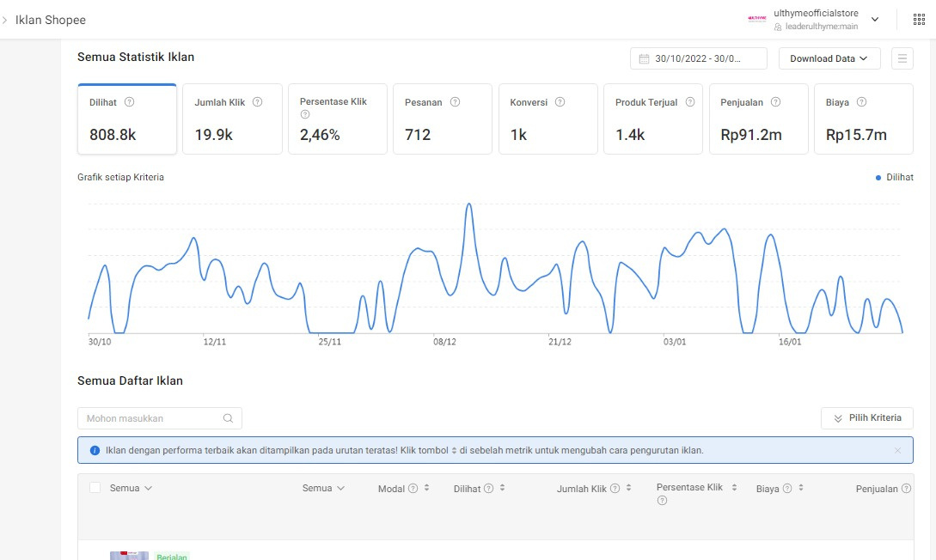The width and height of the screenshot is (936, 560).
Task: Click the Mohon masukkan search field
Action: pos(150,418)
